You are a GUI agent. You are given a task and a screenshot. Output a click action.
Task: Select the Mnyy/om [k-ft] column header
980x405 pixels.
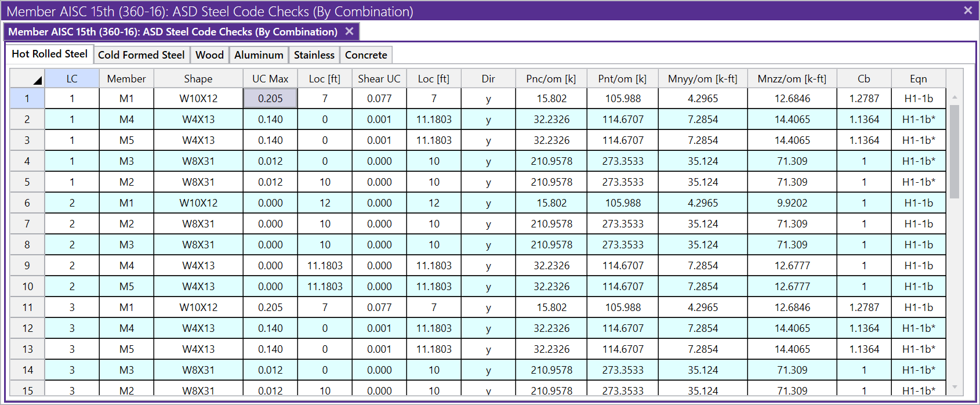tap(703, 78)
